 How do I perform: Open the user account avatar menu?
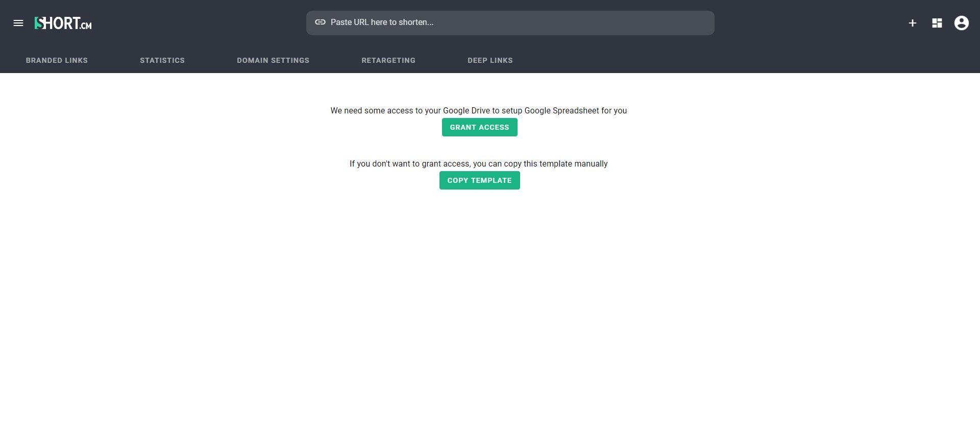[x=962, y=23]
